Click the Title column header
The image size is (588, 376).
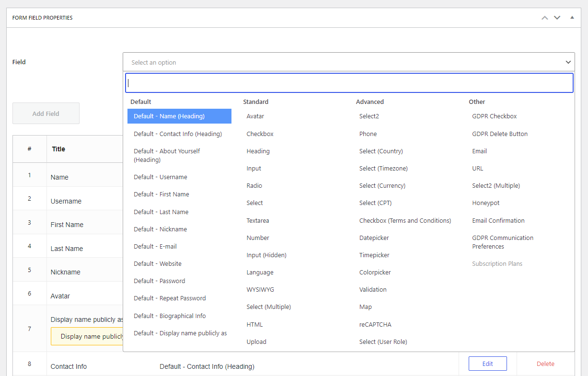[x=58, y=149]
